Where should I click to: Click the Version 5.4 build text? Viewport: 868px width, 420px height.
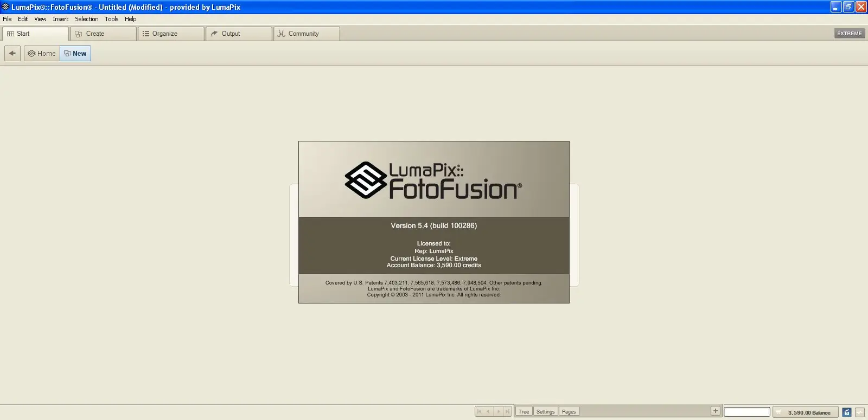[434, 225]
